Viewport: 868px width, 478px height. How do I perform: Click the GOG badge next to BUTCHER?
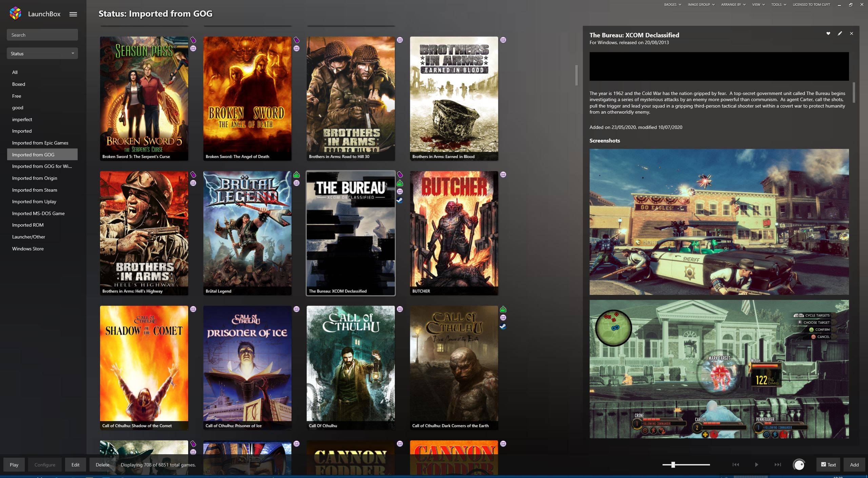click(x=503, y=175)
